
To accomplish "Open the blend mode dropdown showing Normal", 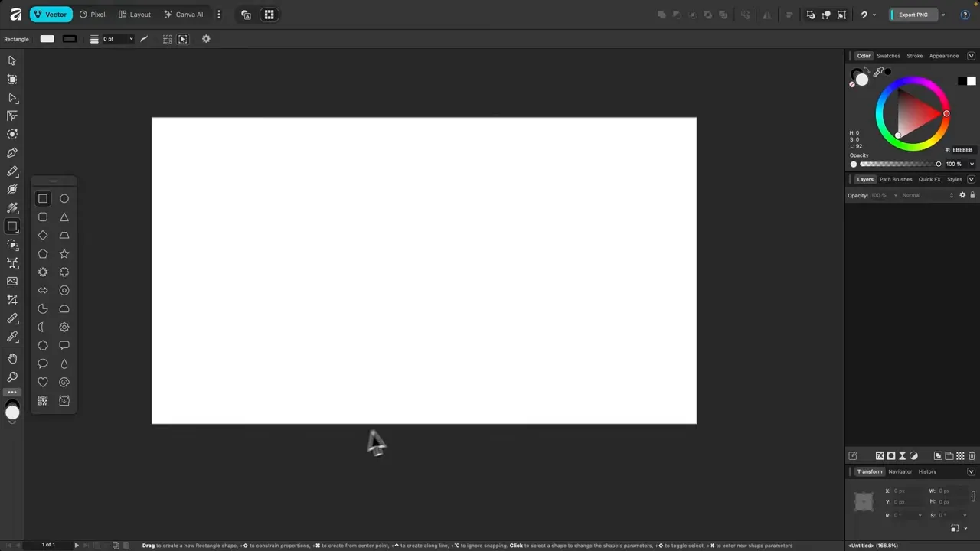I will (x=919, y=195).
